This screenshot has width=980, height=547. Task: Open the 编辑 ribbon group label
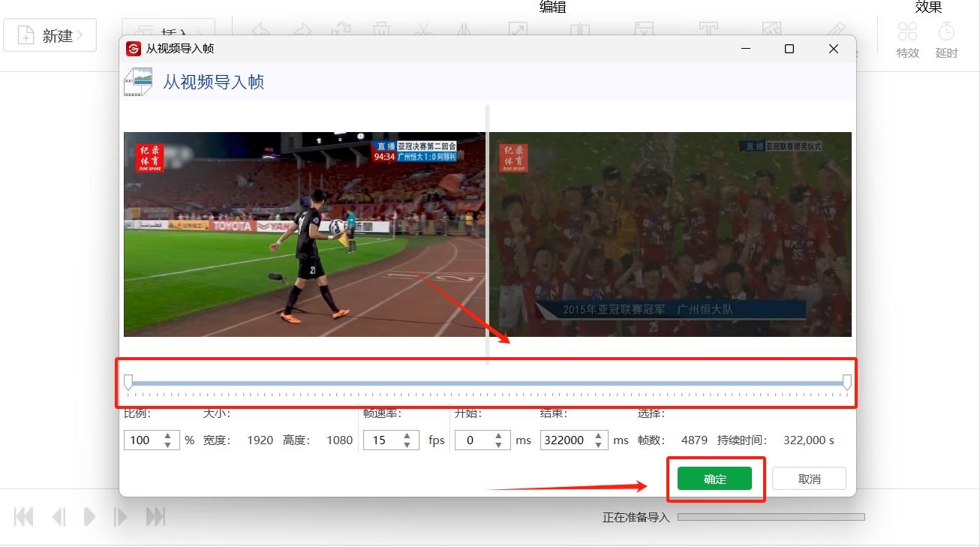pyautogui.click(x=553, y=8)
